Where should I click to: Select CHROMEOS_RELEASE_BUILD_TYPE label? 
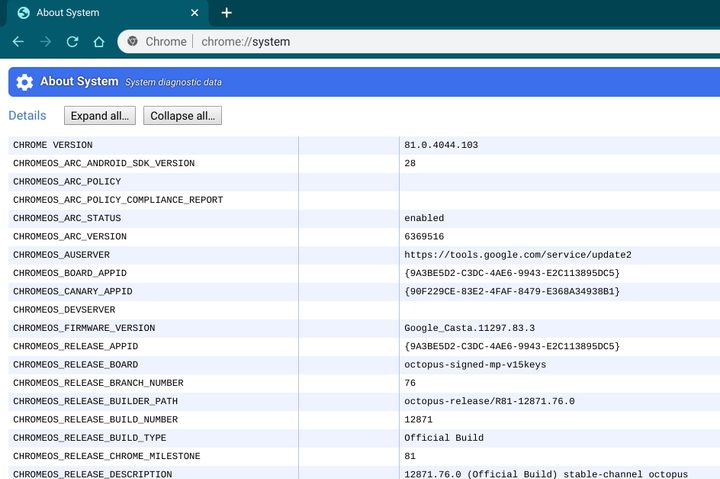point(90,438)
